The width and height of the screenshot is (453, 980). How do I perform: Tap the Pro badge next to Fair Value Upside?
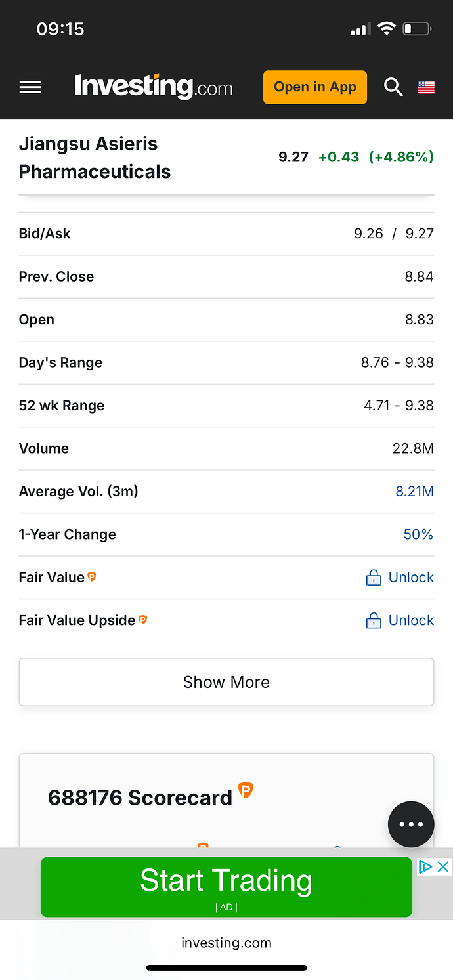142,620
